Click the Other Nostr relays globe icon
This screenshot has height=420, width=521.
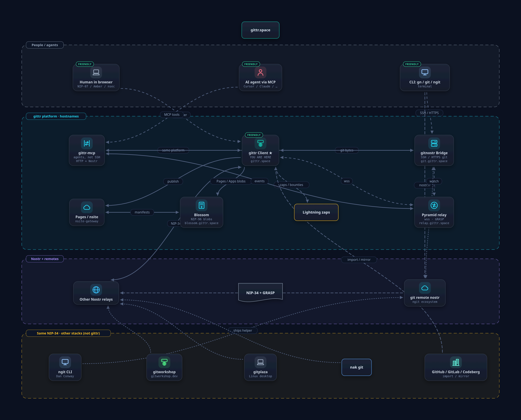[96, 290]
